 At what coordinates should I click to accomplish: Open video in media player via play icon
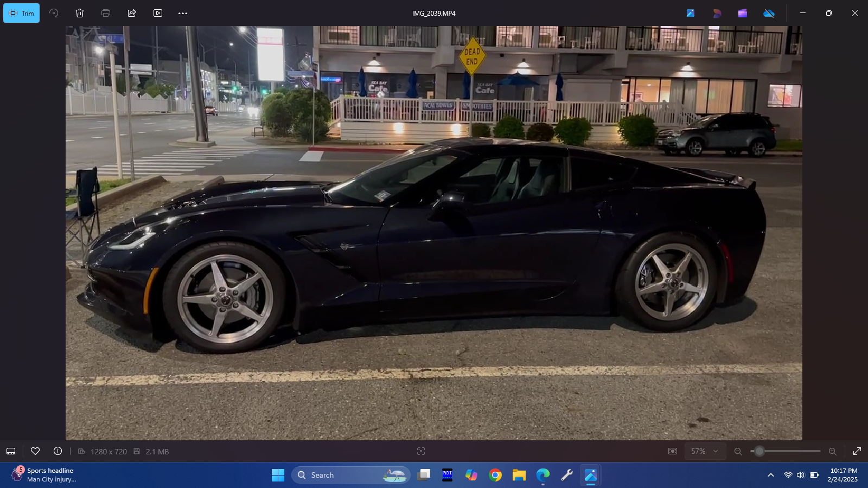pos(157,13)
